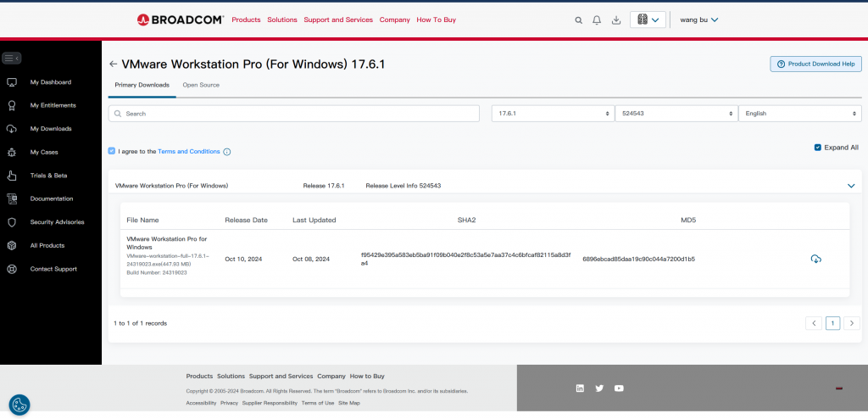Click the header download tray icon
The image size is (868, 419).
615,20
